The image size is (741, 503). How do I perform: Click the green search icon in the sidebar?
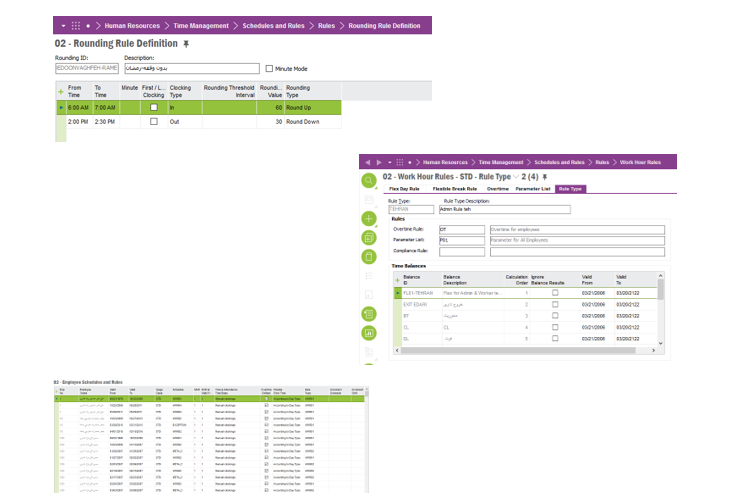(x=369, y=181)
